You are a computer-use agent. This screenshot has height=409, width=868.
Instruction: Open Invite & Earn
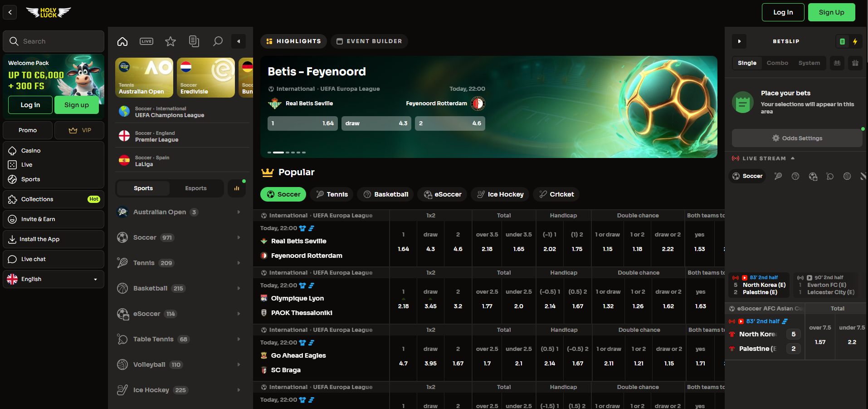(54, 219)
